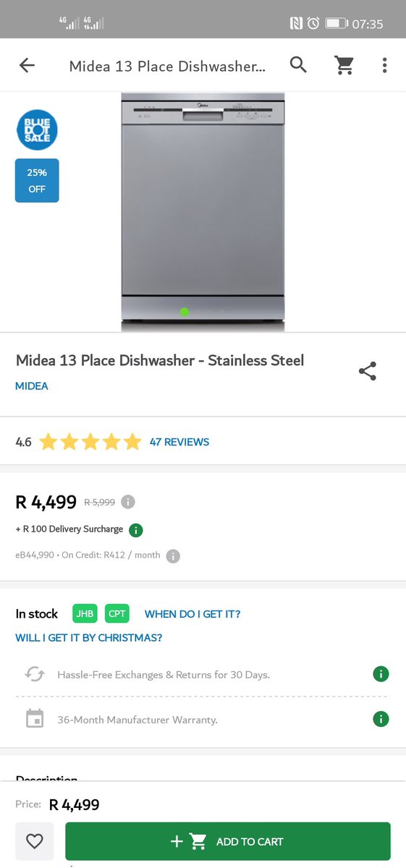Select the CPT stock badge

[x=117, y=613]
